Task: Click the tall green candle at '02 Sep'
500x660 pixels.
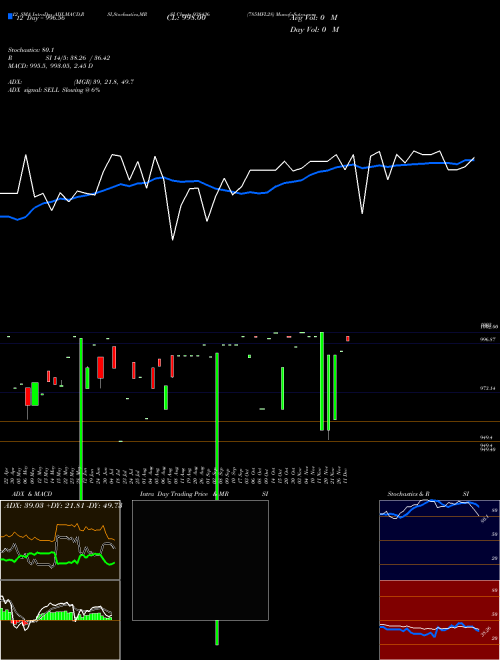Action: pyautogui.click(x=217, y=499)
